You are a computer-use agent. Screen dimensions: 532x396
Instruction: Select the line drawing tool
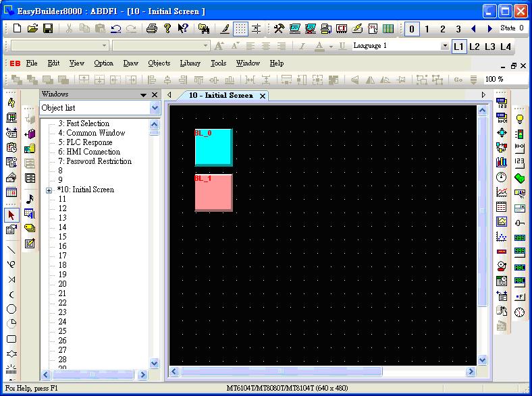pyautogui.click(x=11, y=250)
